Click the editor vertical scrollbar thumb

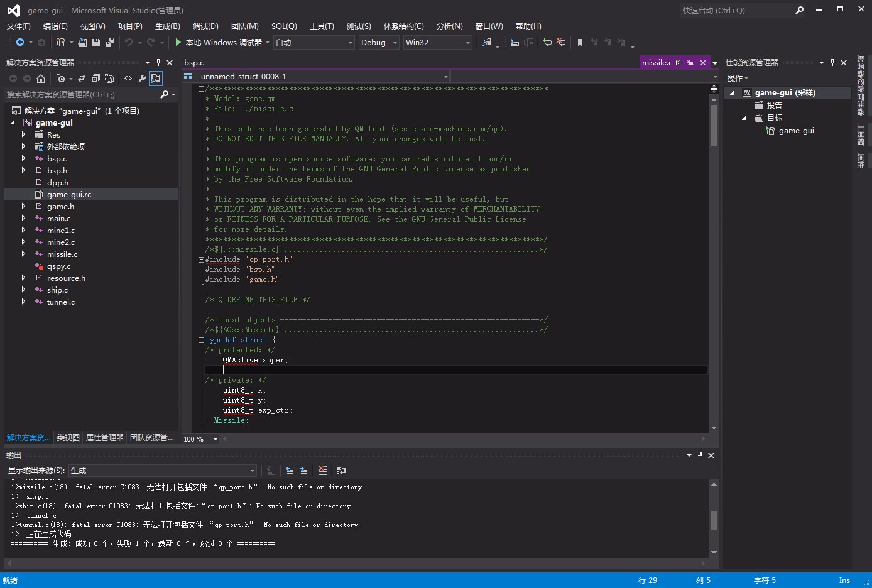(714, 126)
